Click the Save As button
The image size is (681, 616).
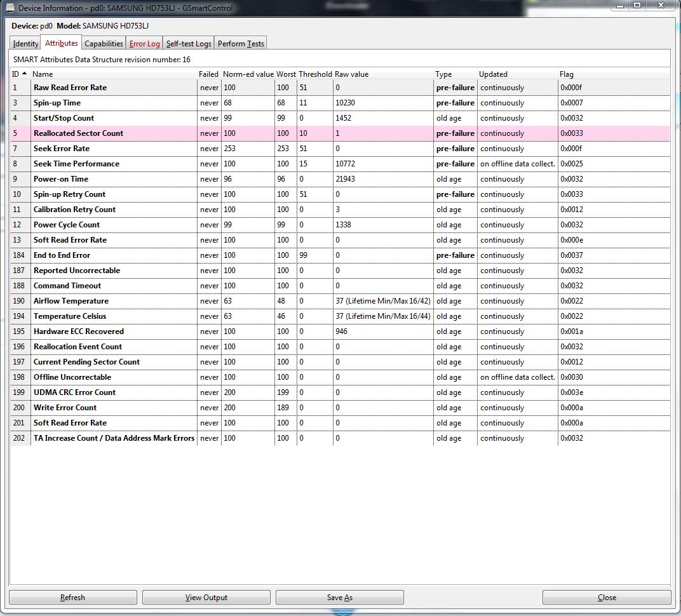pyautogui.click(x=340, y=598)
